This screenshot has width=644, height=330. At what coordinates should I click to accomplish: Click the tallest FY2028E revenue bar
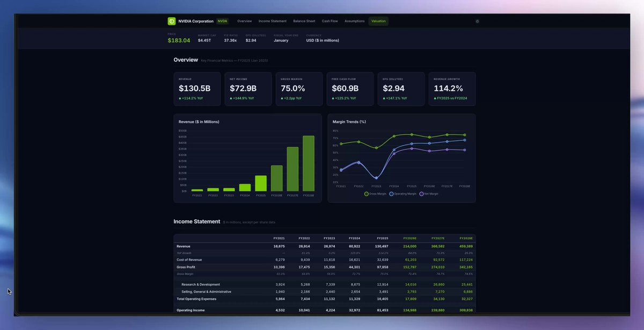coord(309,163)
